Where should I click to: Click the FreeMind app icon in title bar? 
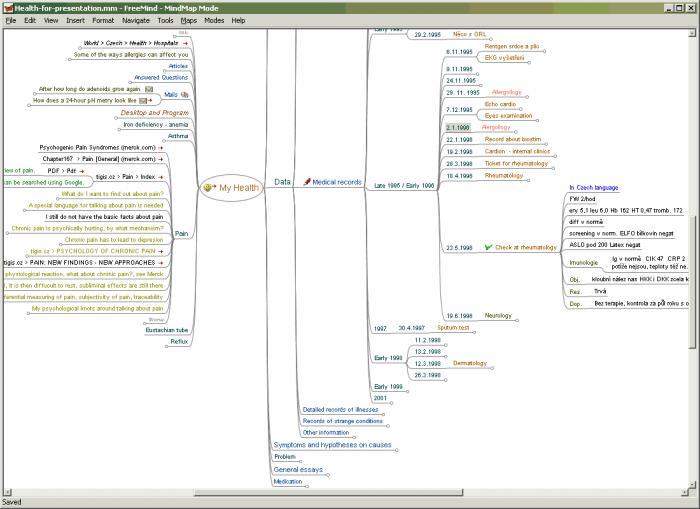7,6
